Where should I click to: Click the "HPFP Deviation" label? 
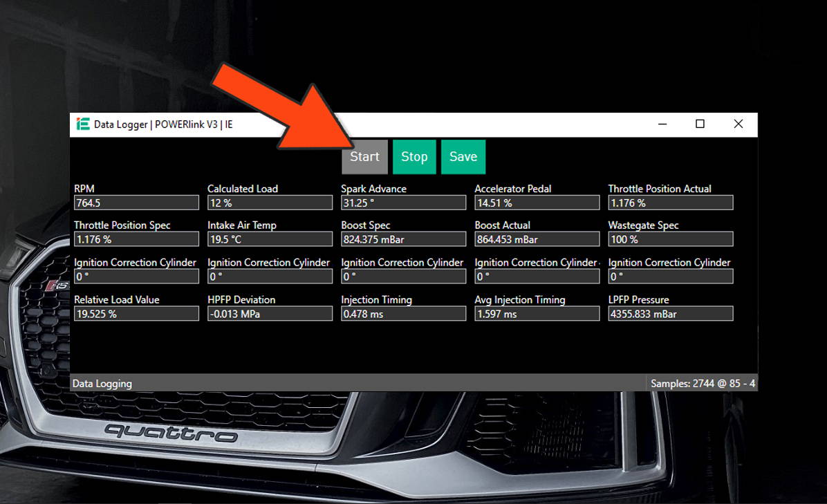click(x=241, y=299)
